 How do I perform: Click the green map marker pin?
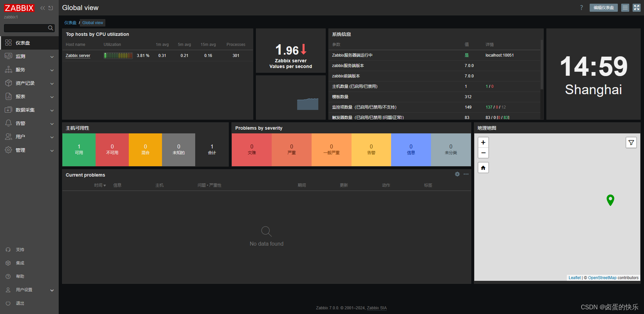tap(610, 200)
